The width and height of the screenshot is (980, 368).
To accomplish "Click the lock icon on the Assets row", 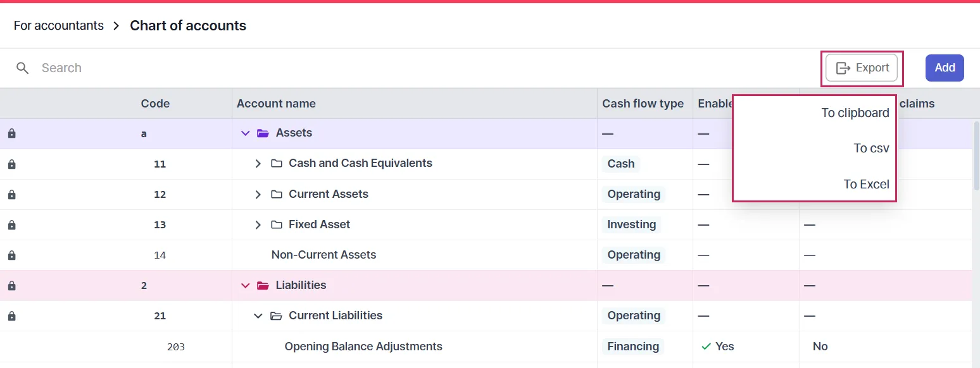I will point(11,133).
